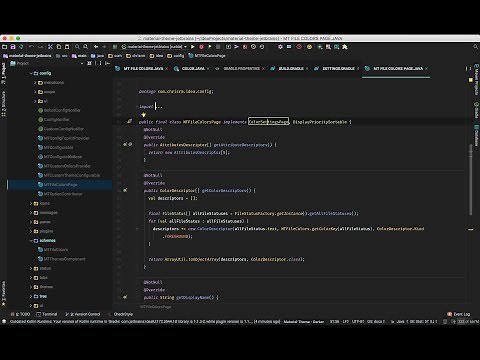Close the BUILD.GRADLE tab

(307, 69)
